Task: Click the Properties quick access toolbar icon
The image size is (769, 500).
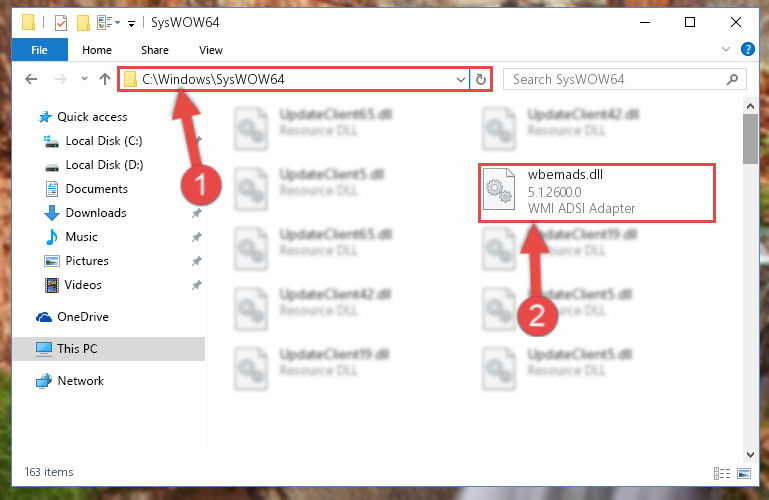Action: [61, 23]
